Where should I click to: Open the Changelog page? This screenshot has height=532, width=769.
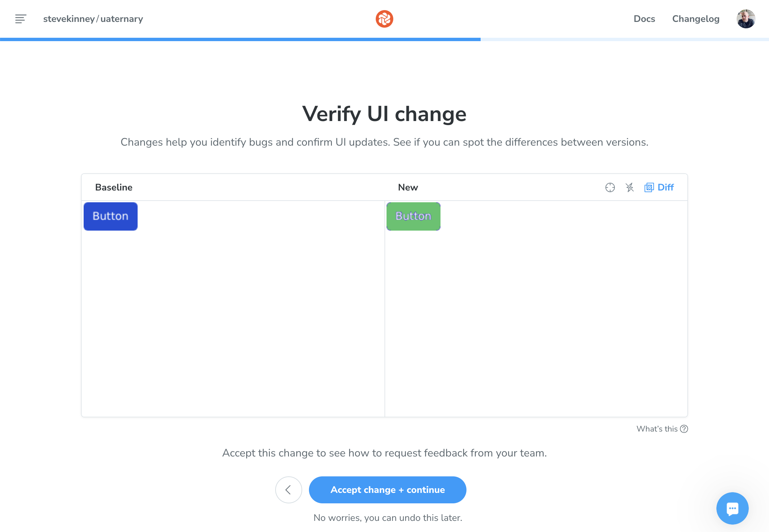(x=695, y=19)
